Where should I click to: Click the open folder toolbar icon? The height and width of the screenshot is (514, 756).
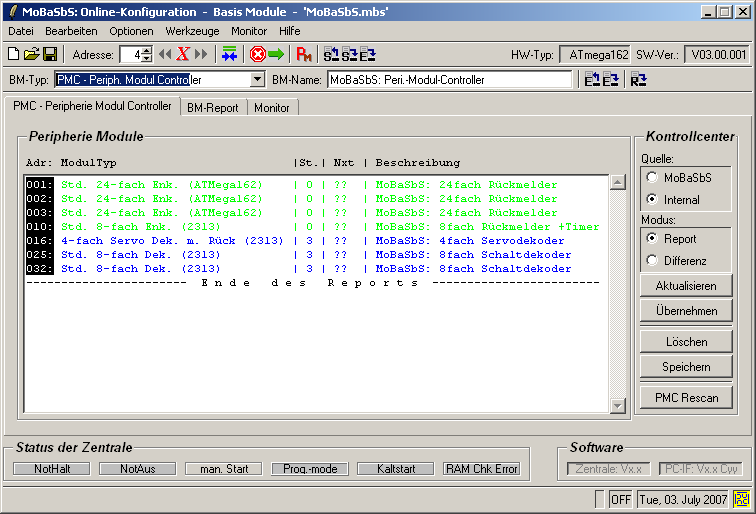pos(31,54)
